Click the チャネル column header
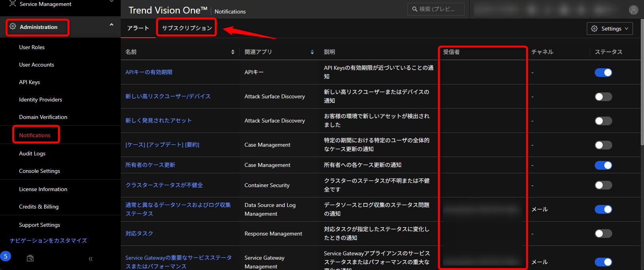This screenshot has height=270, width=644. click(x=542, y=52)
